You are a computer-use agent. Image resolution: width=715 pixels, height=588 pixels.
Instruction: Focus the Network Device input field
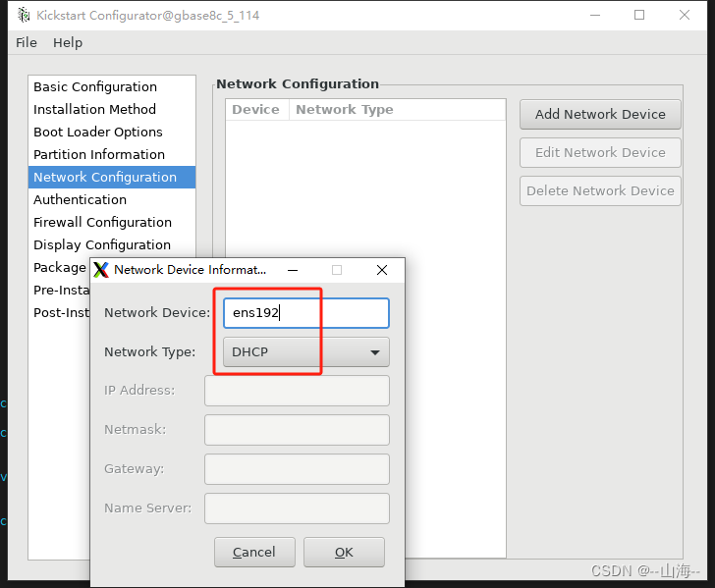[306, 313]
